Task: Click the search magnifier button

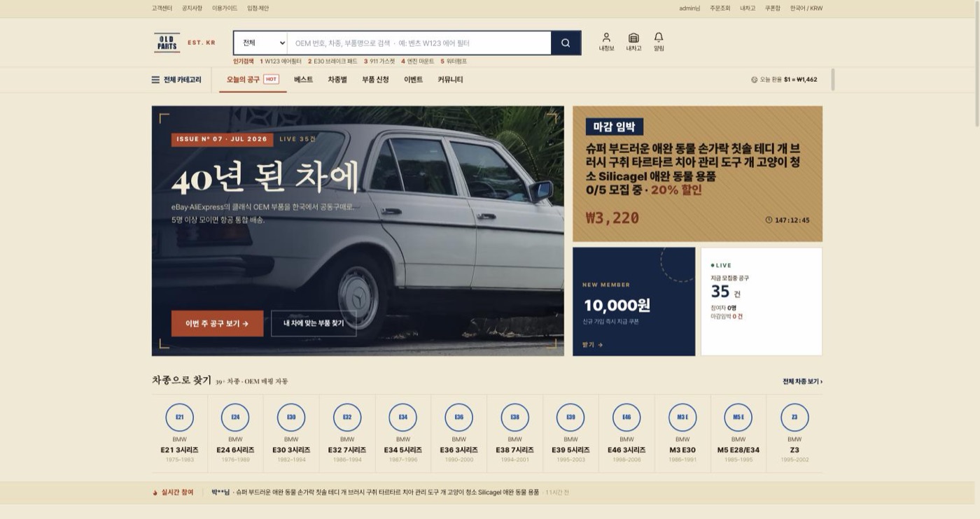Action: pyautogui.click(x=566, y=43)
